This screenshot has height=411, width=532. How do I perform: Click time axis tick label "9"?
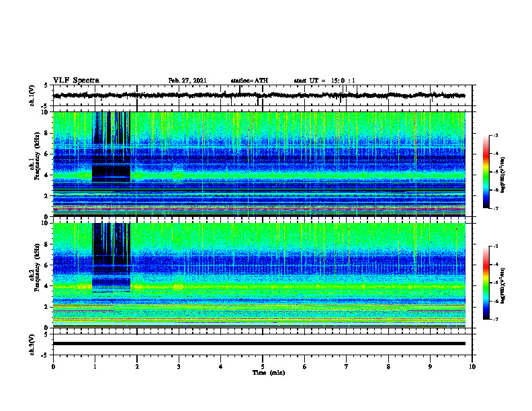coord(430,367)
